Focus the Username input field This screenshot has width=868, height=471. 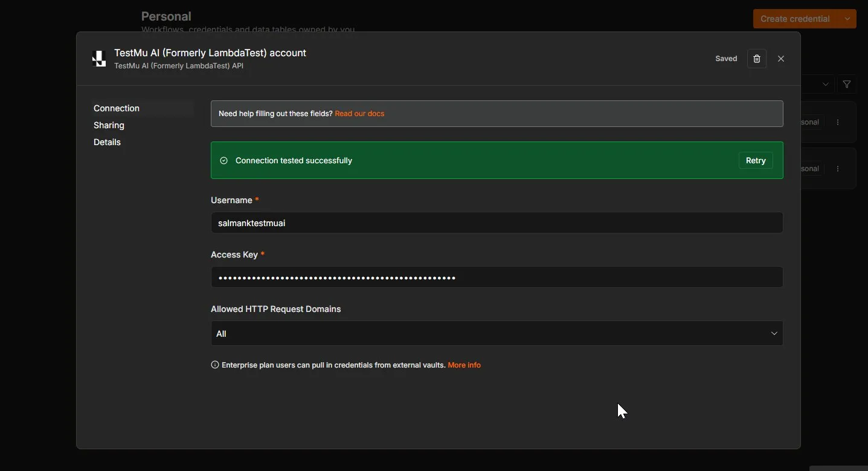pos(497,223)
